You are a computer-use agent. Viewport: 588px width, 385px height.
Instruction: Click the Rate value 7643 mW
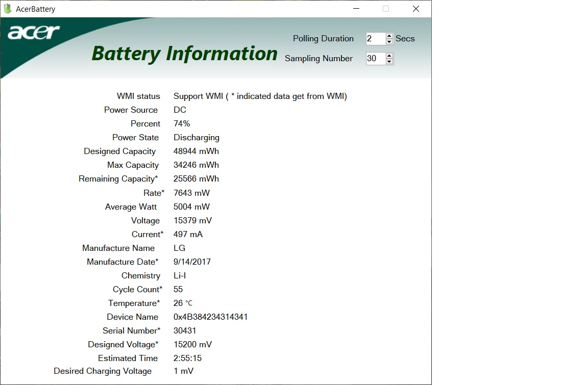point(191,193)
